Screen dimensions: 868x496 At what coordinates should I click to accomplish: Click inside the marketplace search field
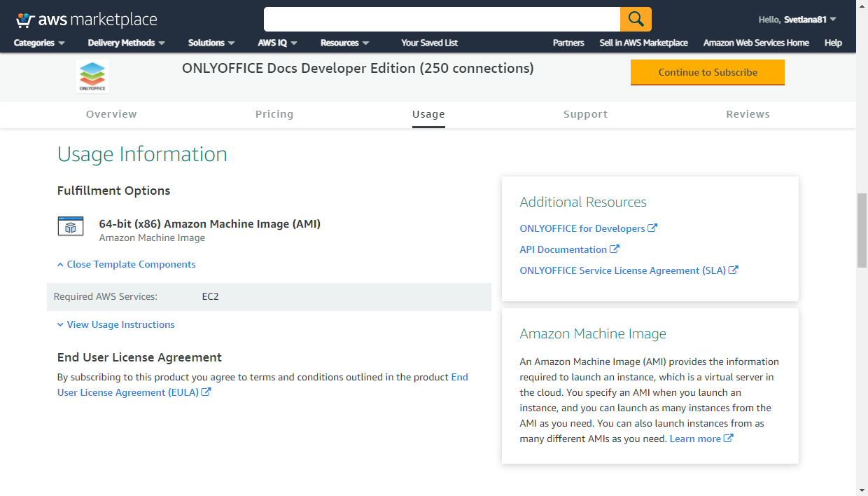click(x=441, y=19)
